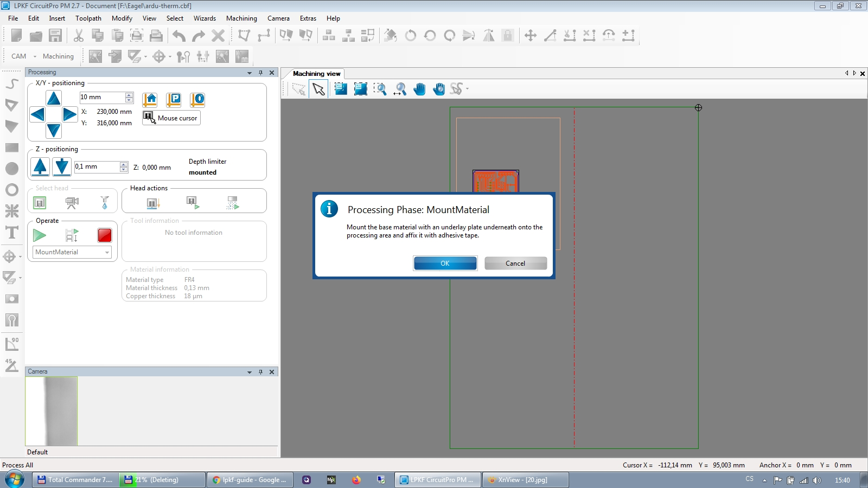Click the Home position icon

[150, 99]
